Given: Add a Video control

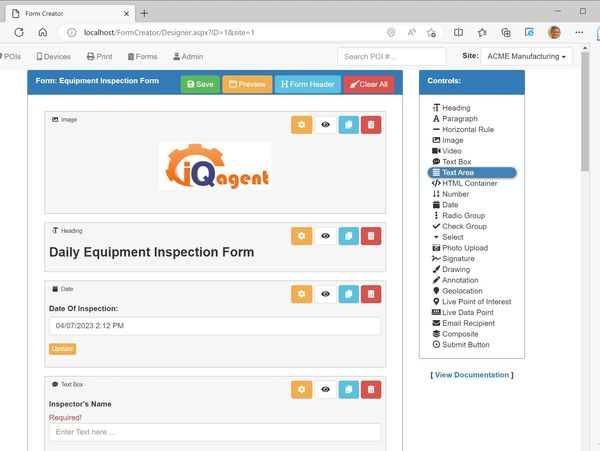Looking at the screenshot, I should (x=447, y=151).
